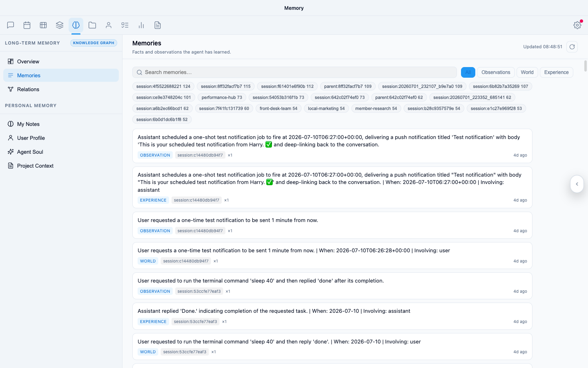The image size is (588, 368).
Task: Click the vertical scrollbar of memories list
Action: (586, 66)
